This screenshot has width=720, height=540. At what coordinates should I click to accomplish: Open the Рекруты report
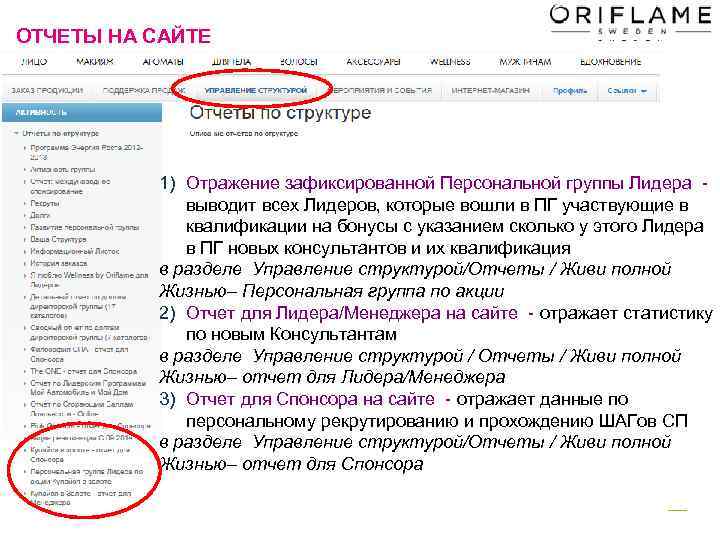[x=45, y=203]
